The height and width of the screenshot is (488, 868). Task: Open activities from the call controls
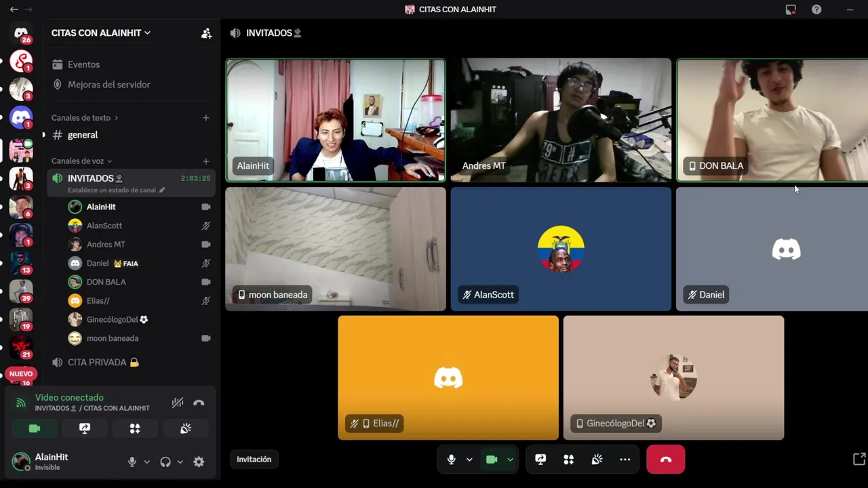point(569,460)
